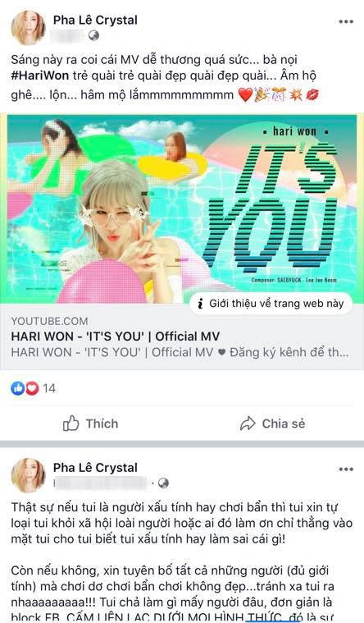Click the blue Like reaction icon
This screenshot has width=364, height=623.
[x=18, y=388]
